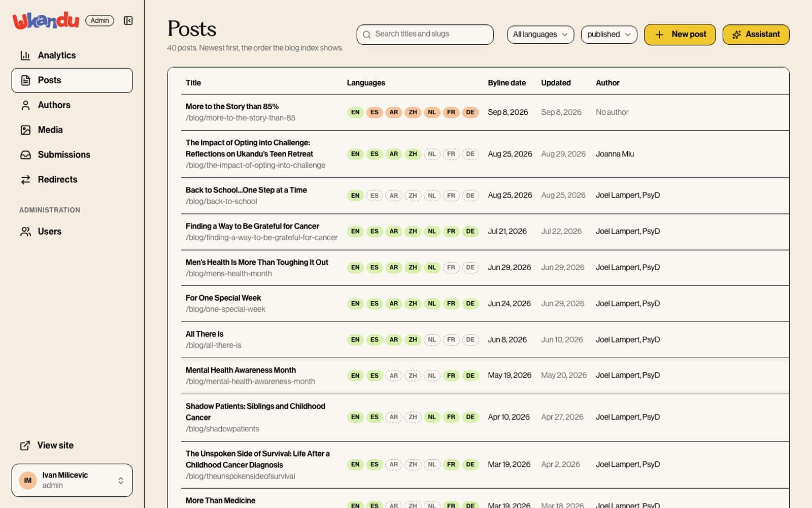The image size is (812, 508).
Task: Open post For One Special Week
Action: click(x=223, y=298)
